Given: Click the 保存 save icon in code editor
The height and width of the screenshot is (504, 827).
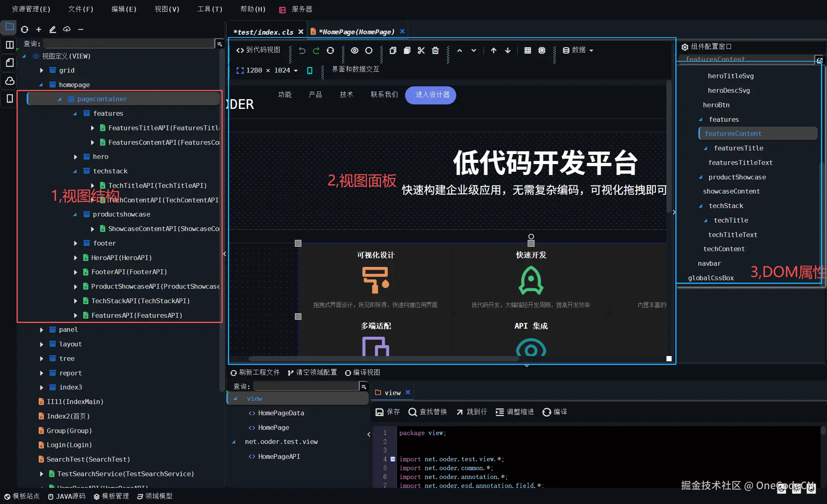Looking at the screenshot, I should click(380, 412).
